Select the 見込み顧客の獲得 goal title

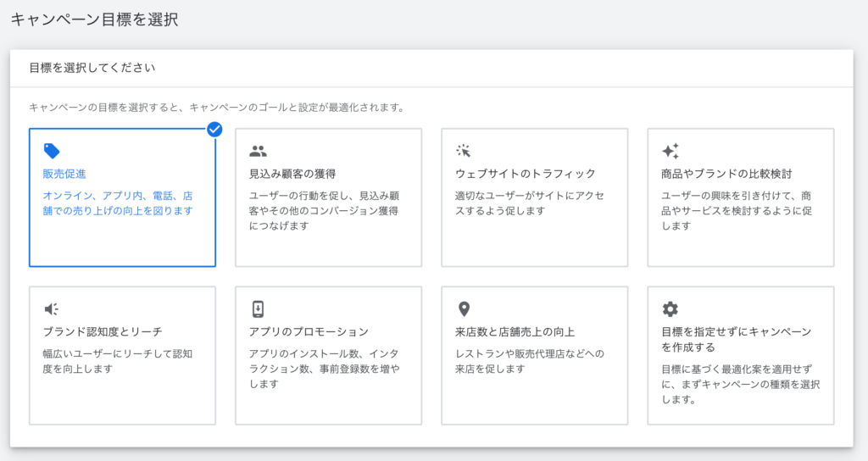pyautogui.click(x=292, y=174)
